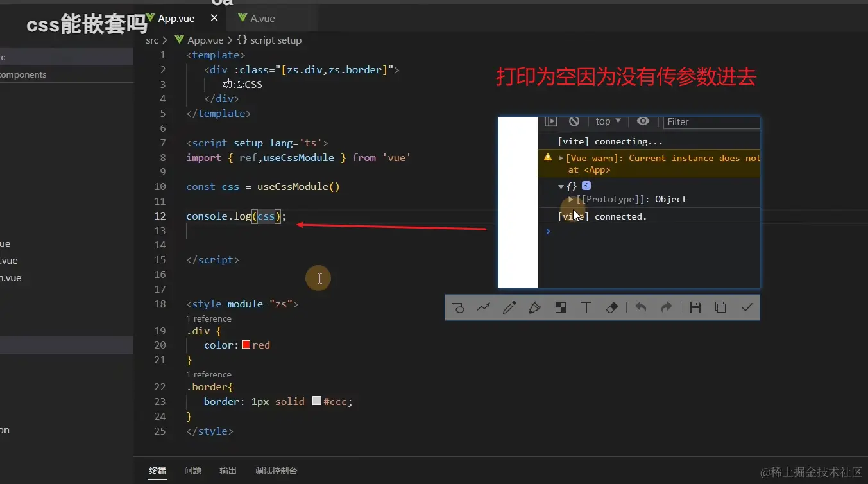Click script setup breadcrumb item
Image resolution: width=868 pixels, height=484 pixels.
[x=276, y=40]
